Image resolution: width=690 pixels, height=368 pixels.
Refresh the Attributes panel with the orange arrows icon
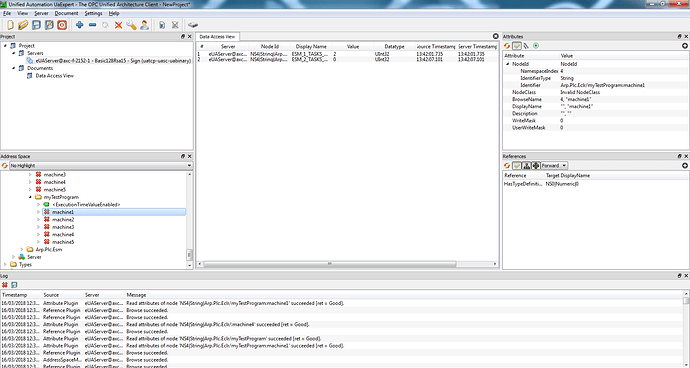pyautogui.click(x=507, y=46)
